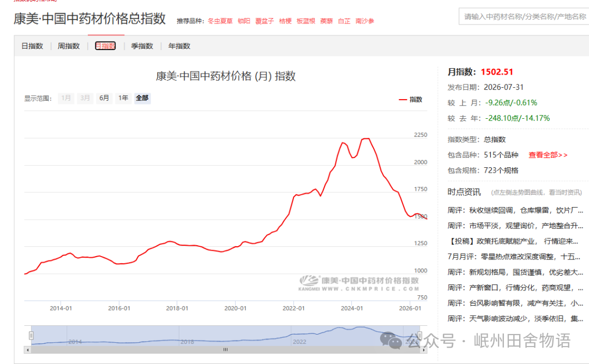589x364 pixels.
Task: Click right handle of range navigator
Action: coord(419,335)
